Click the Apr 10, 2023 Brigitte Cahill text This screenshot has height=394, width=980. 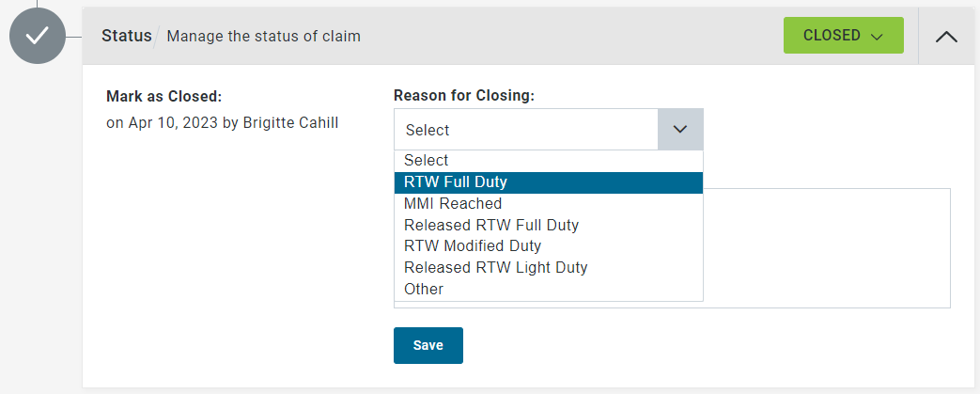click(x=223, y=123)
